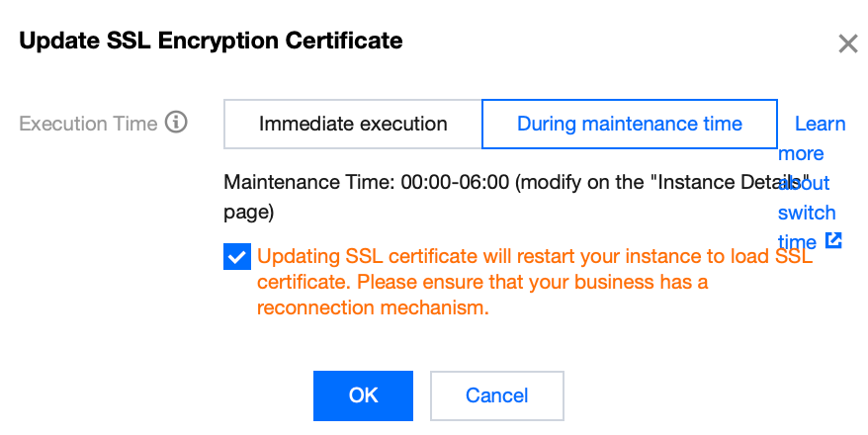
Task: Click the Execution Time info icon
Action: [176, 124]
